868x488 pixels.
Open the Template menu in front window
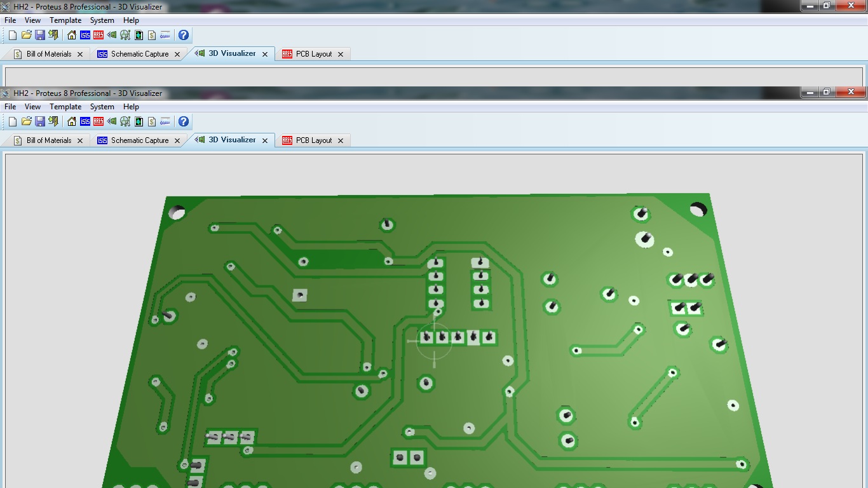point(65,107)
